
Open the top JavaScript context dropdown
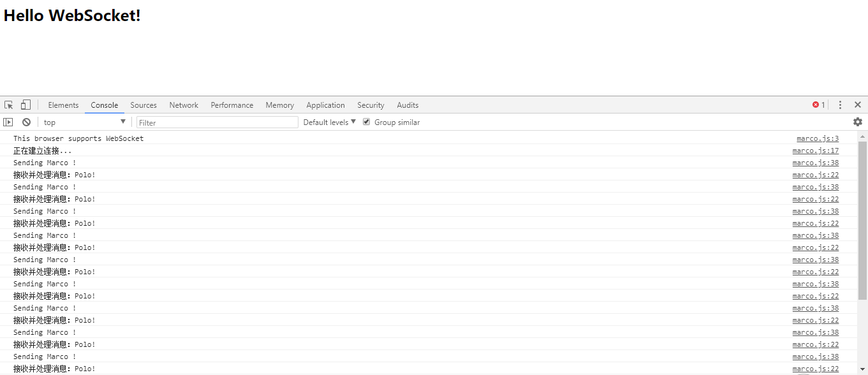tap(85, 122)
